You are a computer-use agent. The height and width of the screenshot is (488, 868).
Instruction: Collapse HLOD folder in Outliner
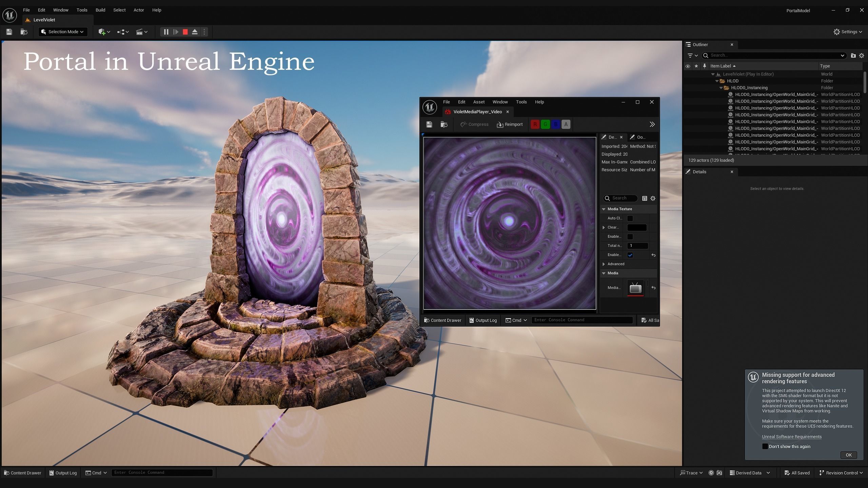point(717,81)
